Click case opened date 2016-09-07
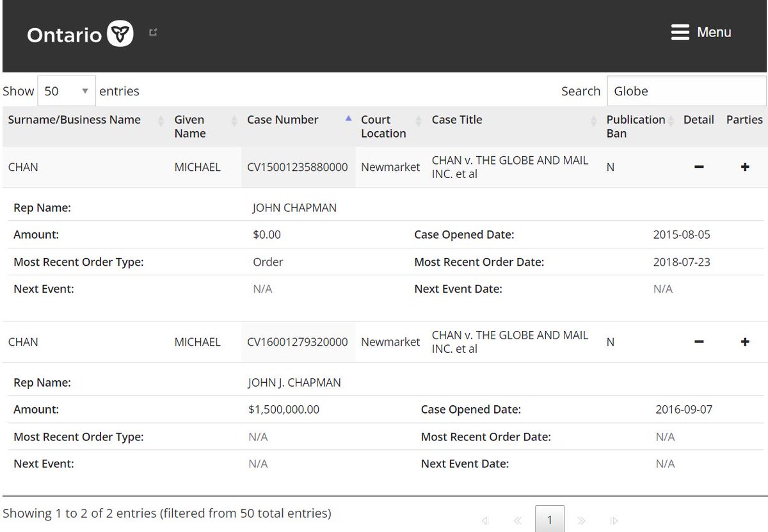 pyautogui.click(x=684, y=410)
